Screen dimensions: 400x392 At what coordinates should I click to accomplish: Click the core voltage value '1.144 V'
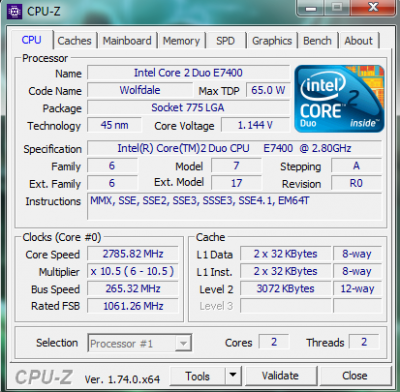[x=255, y=125]
